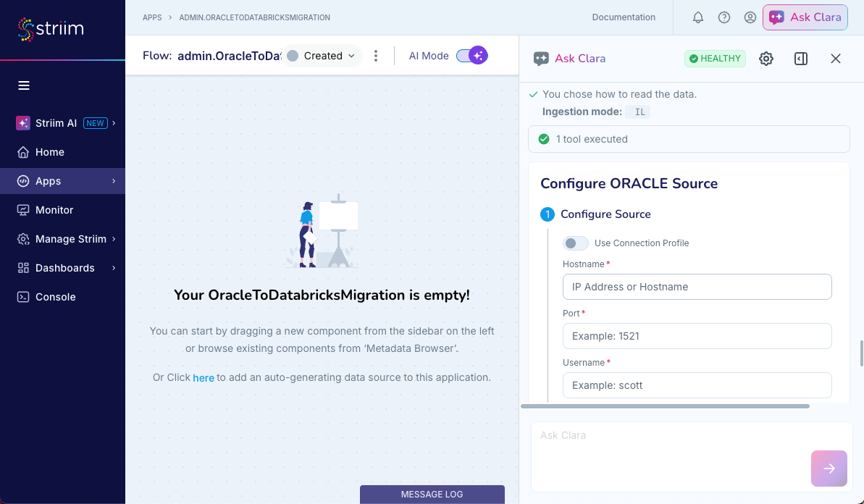This screenshot has width=864, height=504.
Task: Expand Manage Striim submenu chevron
Action: tap(114, 239)
